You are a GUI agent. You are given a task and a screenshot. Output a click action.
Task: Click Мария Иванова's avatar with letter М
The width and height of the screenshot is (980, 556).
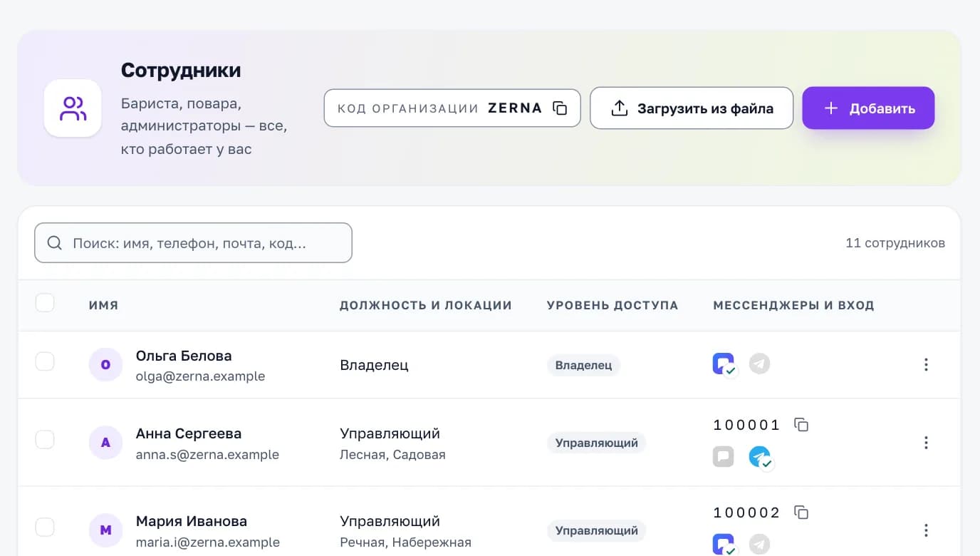point(106,530)
